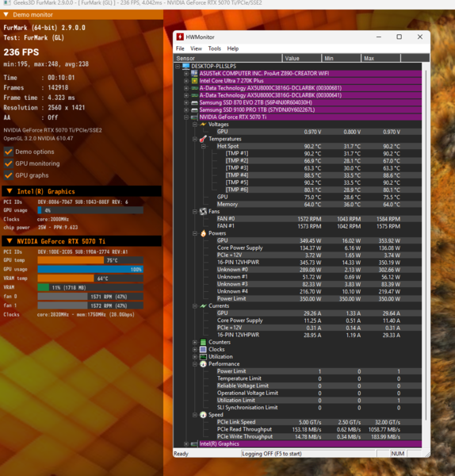Open the Help menu

tap(233, 48)
